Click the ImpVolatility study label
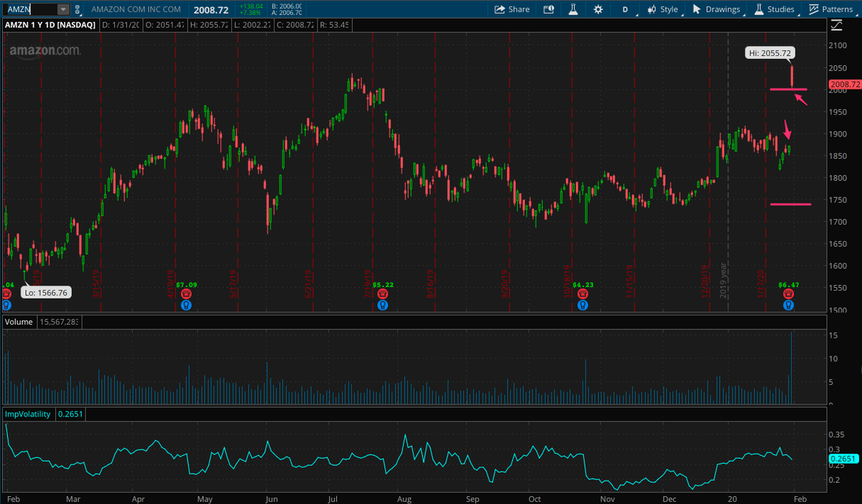Image resolution: width=862 pixels, height=504 pixels. point(28,414)
